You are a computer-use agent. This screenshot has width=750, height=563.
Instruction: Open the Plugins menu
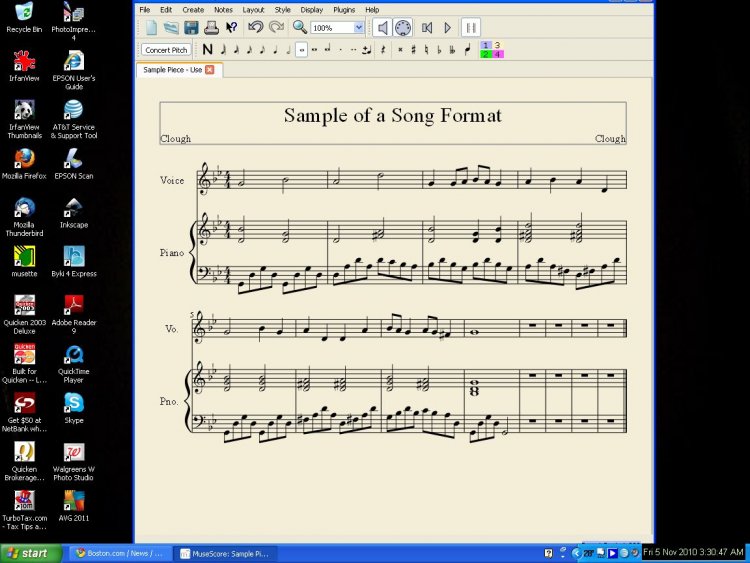click(344, 9)
